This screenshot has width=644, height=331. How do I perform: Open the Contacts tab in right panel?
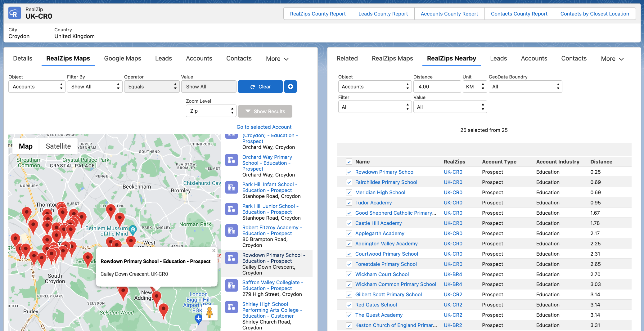574,58
